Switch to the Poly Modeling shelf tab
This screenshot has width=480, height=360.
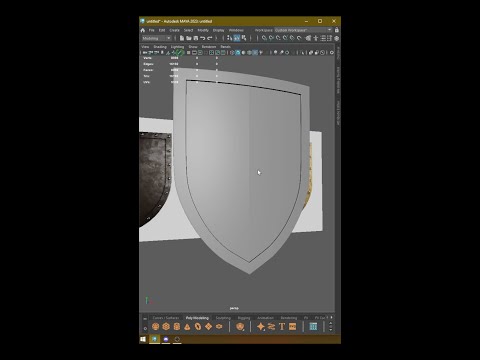197,318
